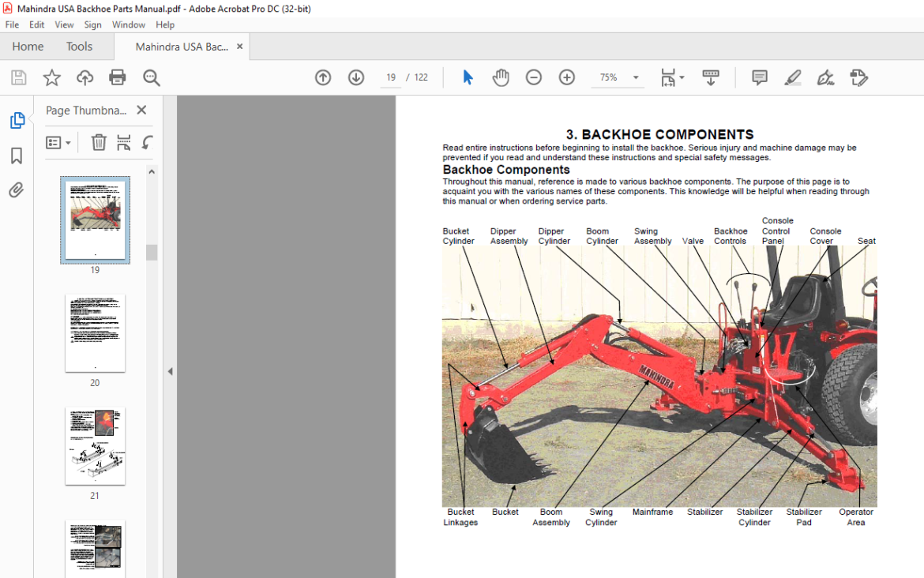Delete selected page with trash icon
The width and height of the screenshot is (924, 578).
98,142
